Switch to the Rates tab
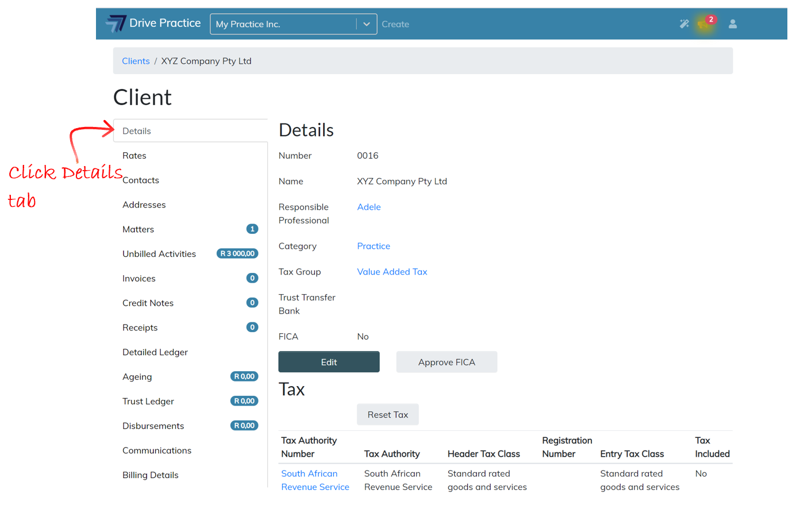 click(134, 156)
